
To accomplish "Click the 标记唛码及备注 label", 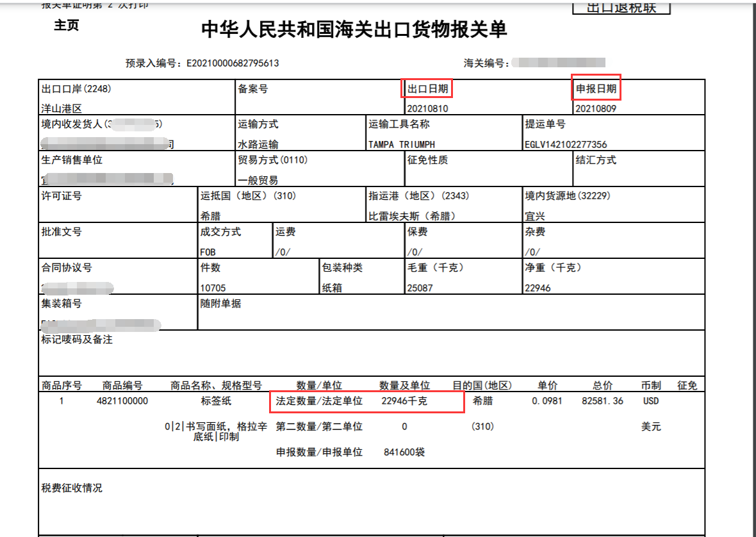I will (77, 340).
